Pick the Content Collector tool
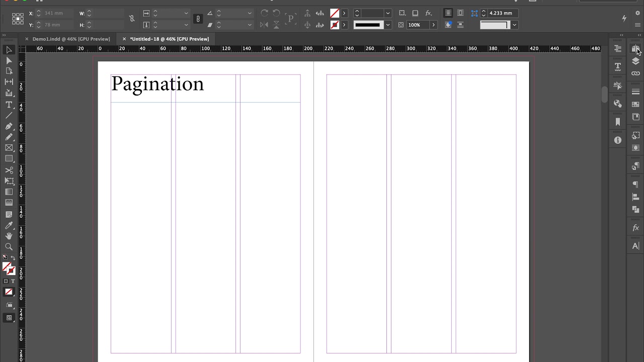Viewport: 644px width, 362px height. click(x=9, y=93)
